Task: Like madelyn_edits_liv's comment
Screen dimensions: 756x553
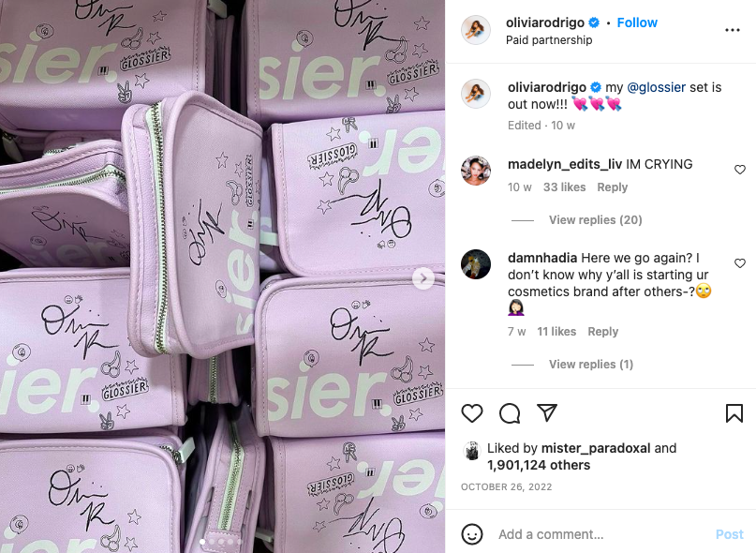Action: tap(740, 170)
